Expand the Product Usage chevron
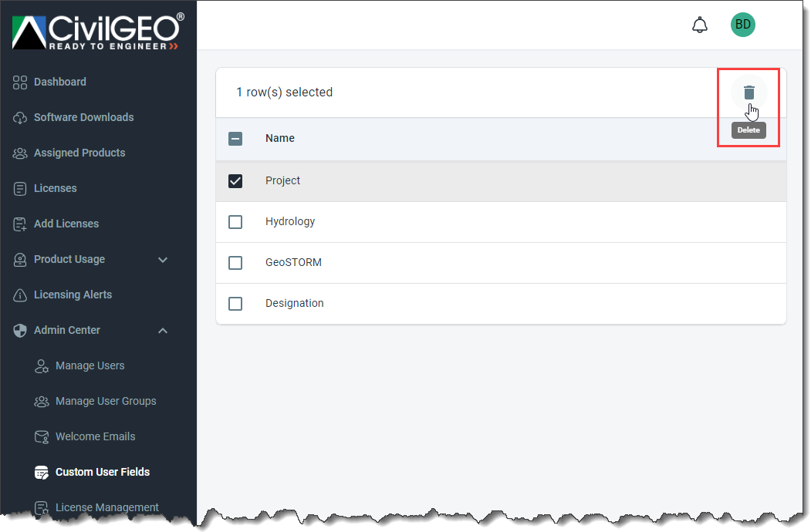The image size is (811, 532). [x=162, y=260]
